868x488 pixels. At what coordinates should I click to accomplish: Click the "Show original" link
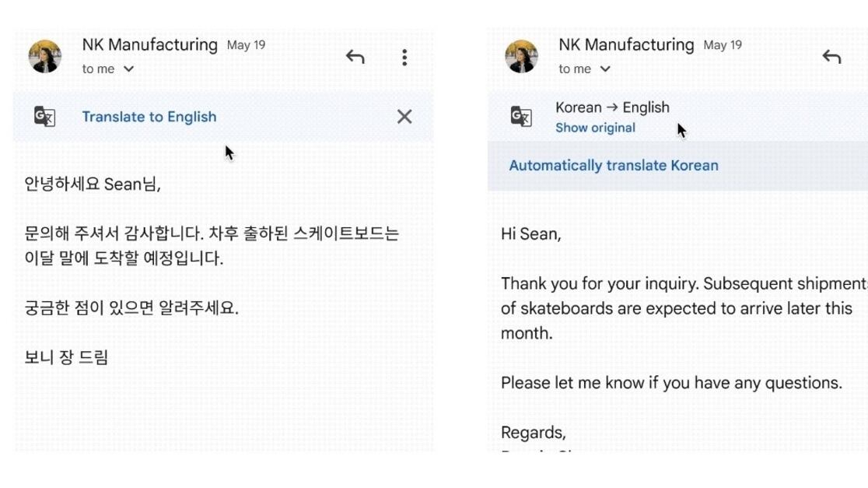point(595,128)
